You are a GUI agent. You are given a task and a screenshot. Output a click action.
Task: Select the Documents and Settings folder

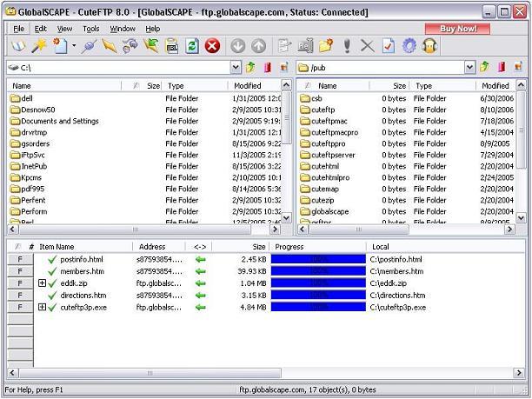point(55,121)
